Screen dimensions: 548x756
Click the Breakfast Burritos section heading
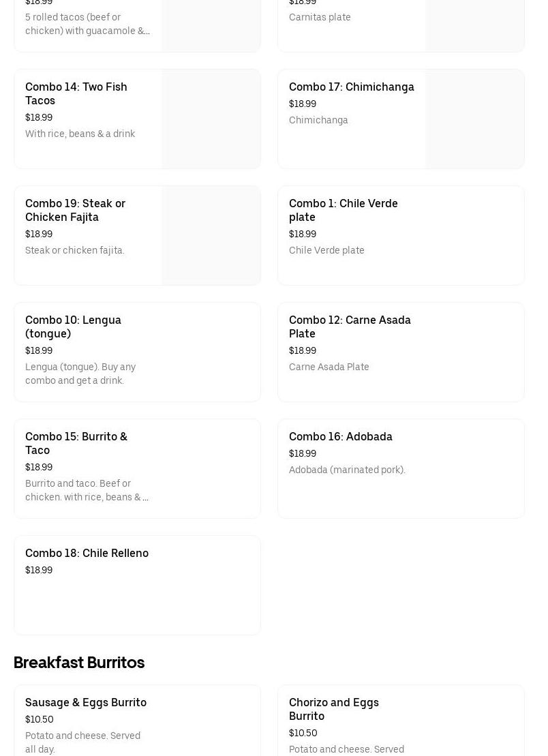[x=79, y=663]
